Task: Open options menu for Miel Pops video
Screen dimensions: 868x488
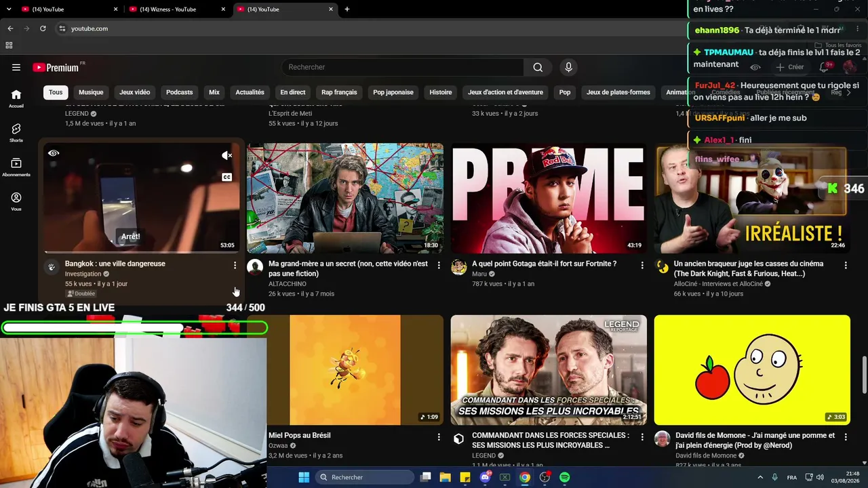Action: click(x=438, y=437)
